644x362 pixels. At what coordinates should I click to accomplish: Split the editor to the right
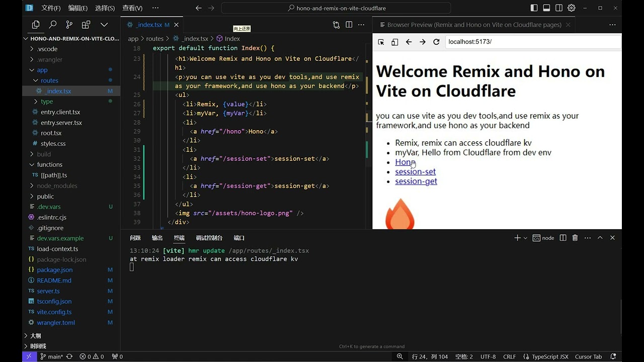click(x=349, y=25)
